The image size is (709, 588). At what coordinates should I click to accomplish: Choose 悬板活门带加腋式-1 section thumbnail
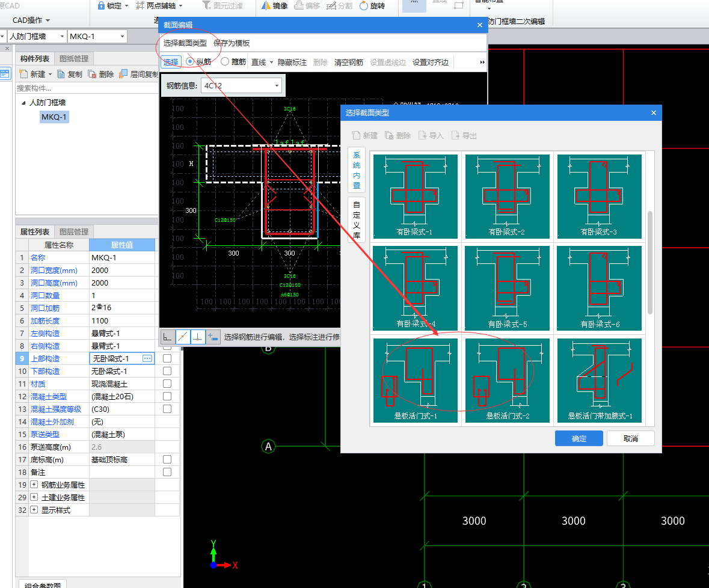[600, 381]
